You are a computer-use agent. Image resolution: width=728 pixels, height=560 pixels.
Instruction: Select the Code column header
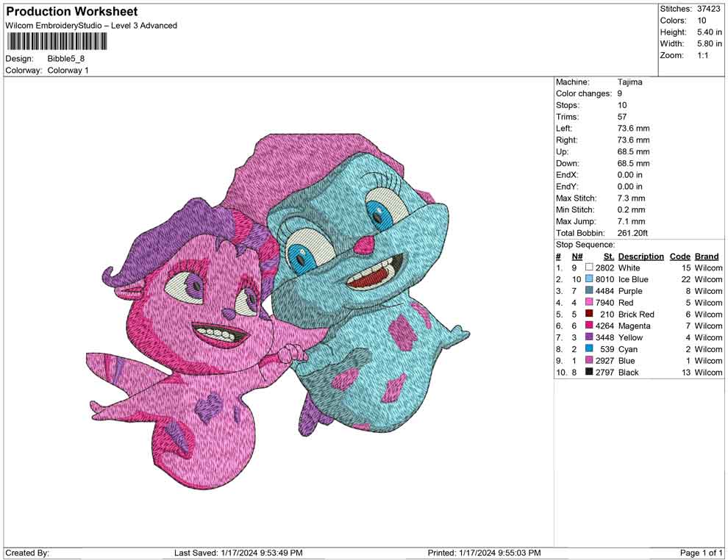[x=679, y=256]
